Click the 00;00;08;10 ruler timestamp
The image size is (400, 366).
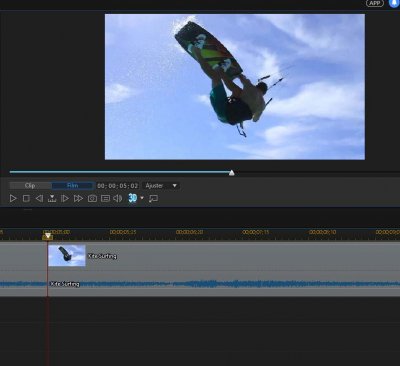pyautogui.click(x=322, y=232)
